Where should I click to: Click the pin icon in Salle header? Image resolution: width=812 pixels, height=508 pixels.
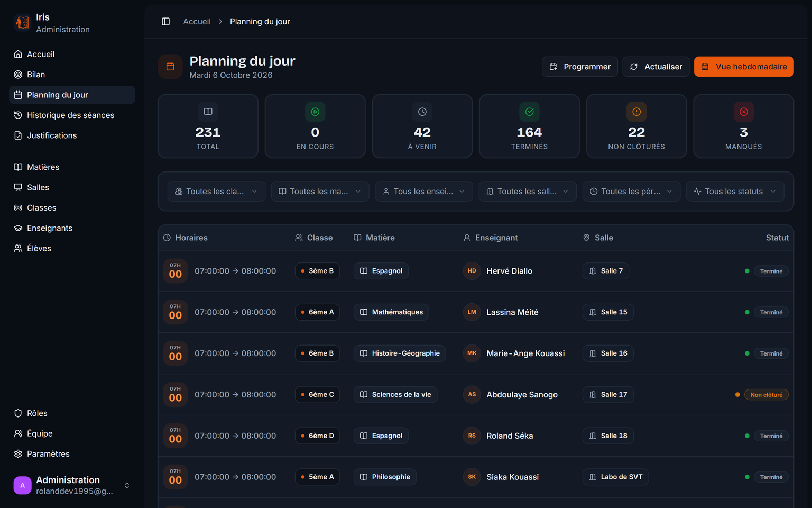586,238
